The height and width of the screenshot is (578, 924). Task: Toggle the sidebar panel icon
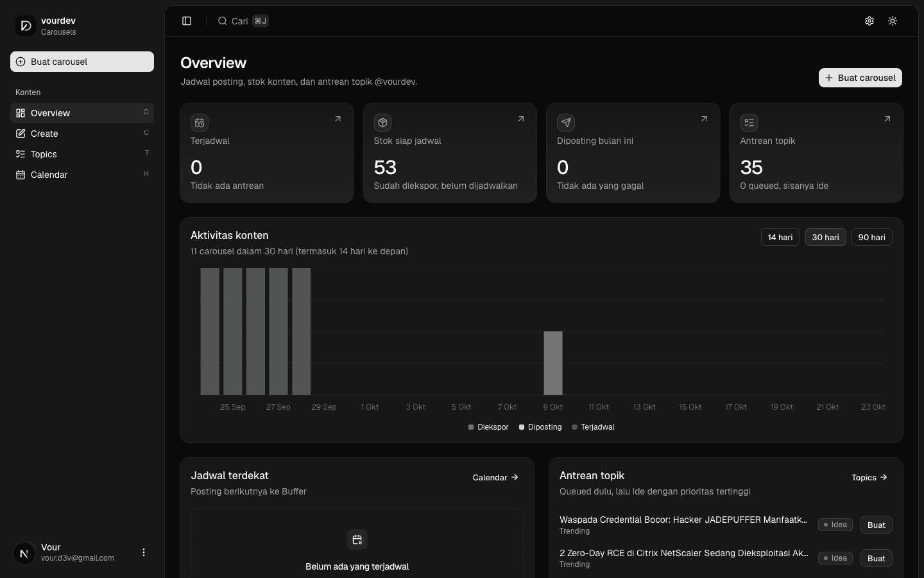(187, 21)
